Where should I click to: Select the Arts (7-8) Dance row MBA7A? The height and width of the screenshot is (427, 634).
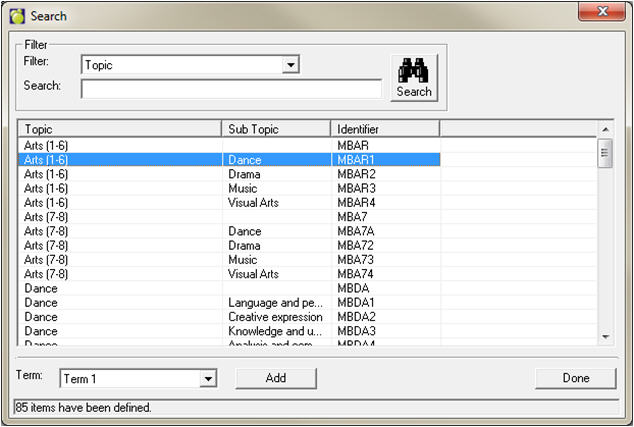[x=230, y=231]
